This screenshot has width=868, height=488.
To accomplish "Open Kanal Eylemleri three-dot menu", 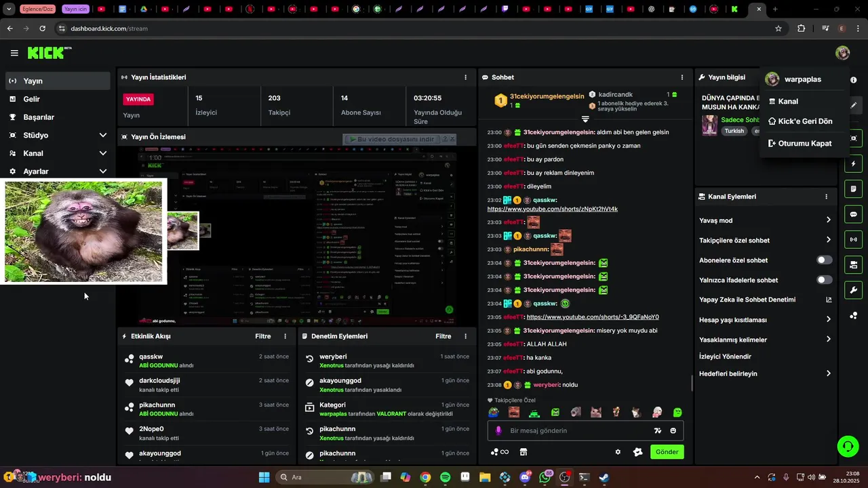I will (x=826, y=197).
